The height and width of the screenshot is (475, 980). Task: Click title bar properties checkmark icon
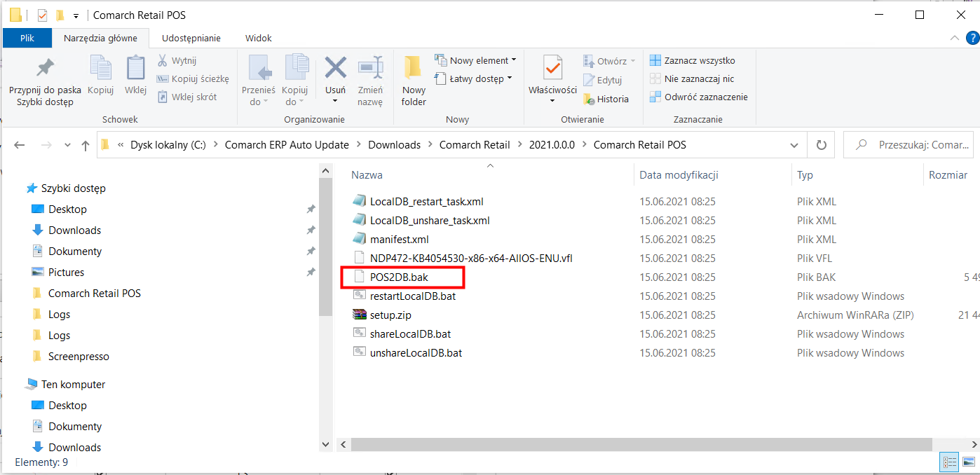tap(43, 15)
